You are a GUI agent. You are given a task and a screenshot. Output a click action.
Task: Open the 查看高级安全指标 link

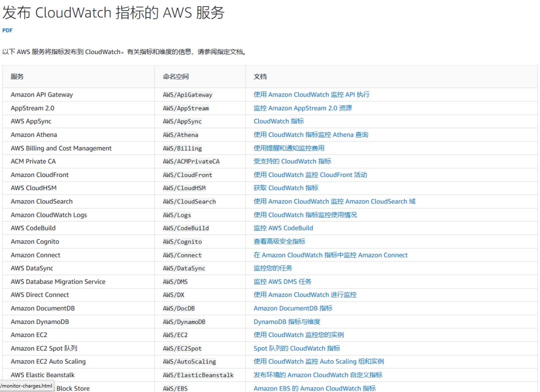coord(279,241)
